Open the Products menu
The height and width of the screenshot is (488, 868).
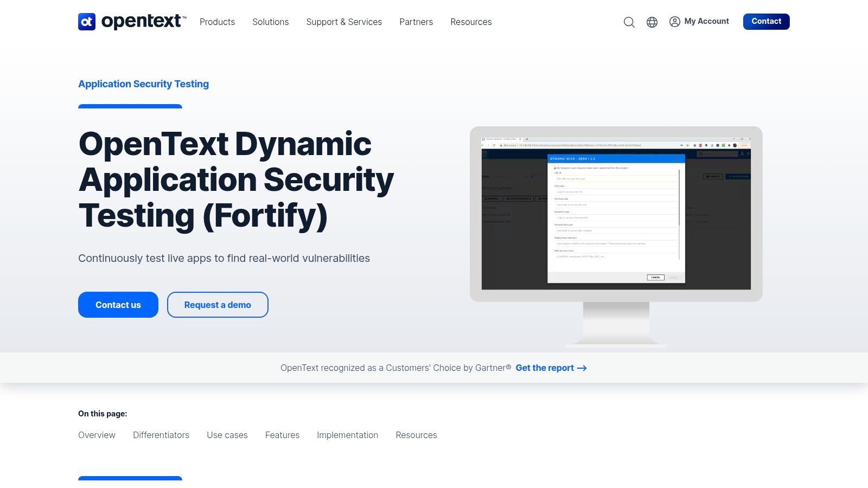(x=217, y=22)
